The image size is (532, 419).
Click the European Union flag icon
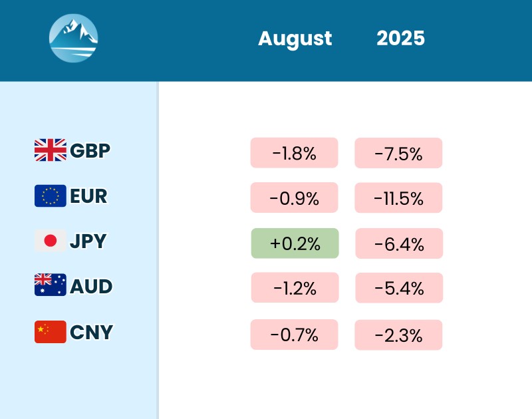[x=51, y=196]
